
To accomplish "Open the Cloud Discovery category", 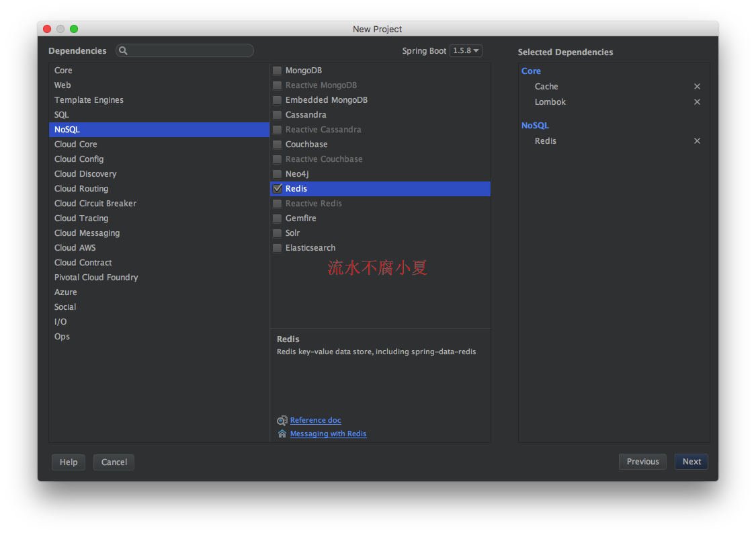I will pos(159,173).
